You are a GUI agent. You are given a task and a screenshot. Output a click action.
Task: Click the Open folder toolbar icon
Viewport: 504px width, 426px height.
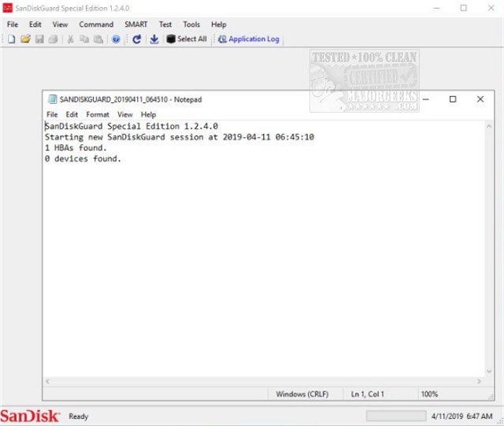tap(25, 39)
